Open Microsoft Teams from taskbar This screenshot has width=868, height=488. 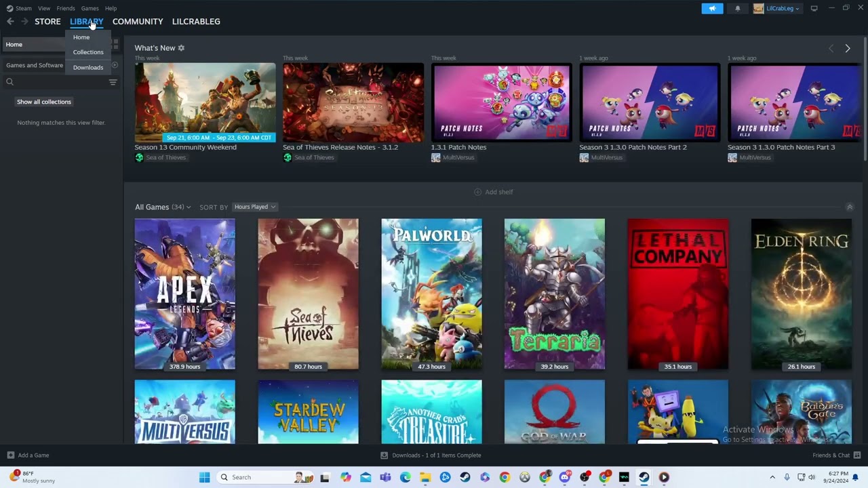pos(385,477)
